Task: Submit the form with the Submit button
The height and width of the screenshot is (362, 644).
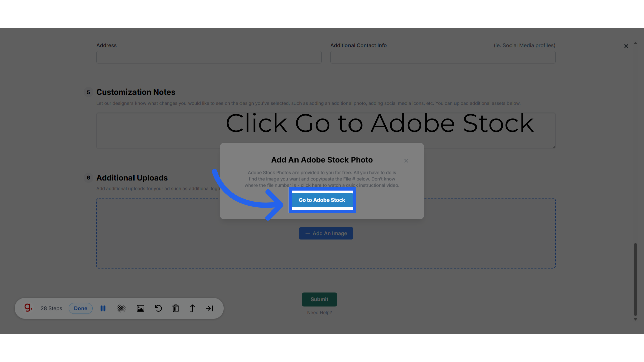Action: [319, 299]
